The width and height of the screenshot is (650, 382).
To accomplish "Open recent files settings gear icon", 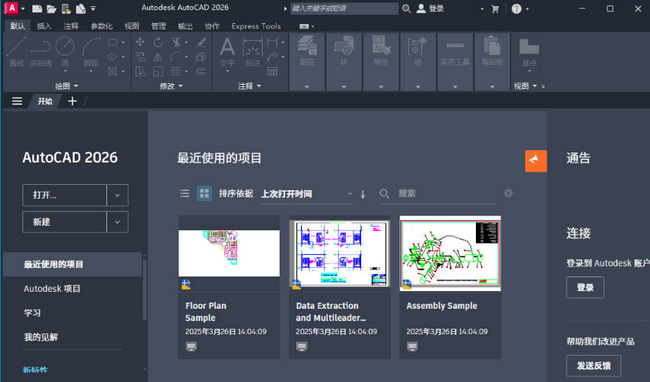I will point(508,193).
